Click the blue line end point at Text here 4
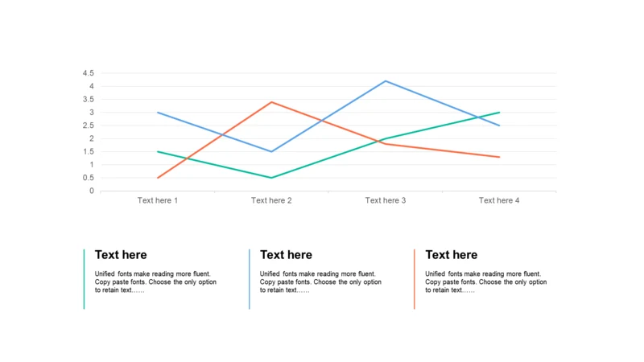 499,125
